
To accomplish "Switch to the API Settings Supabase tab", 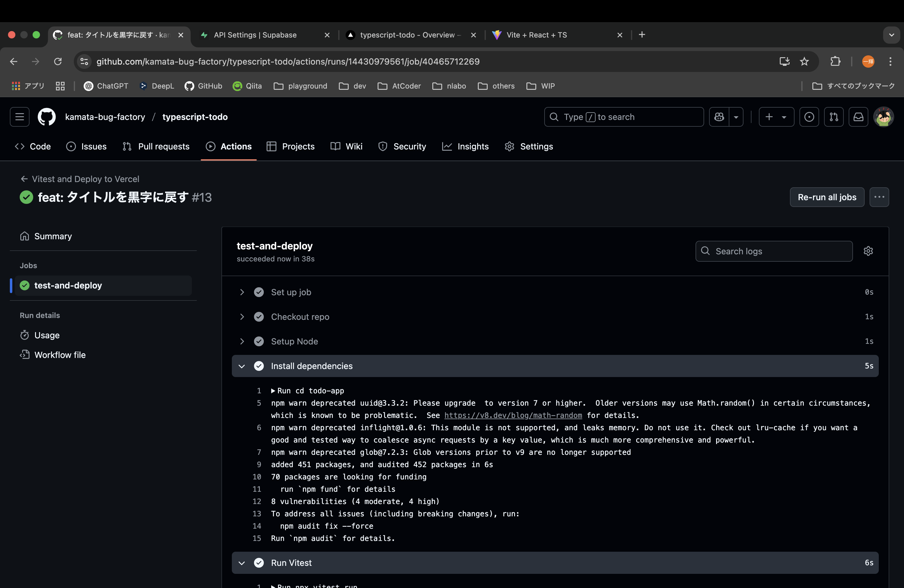I will pyautogui.click(x=255, y=35).
